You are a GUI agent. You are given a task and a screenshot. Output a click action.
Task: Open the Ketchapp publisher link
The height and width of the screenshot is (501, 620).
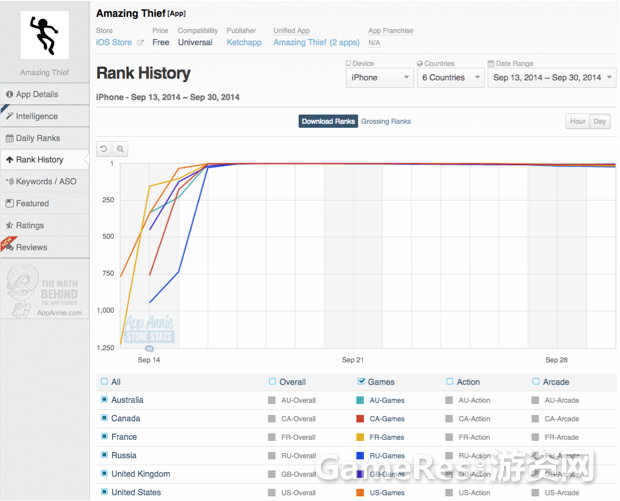tap(244, 42)
